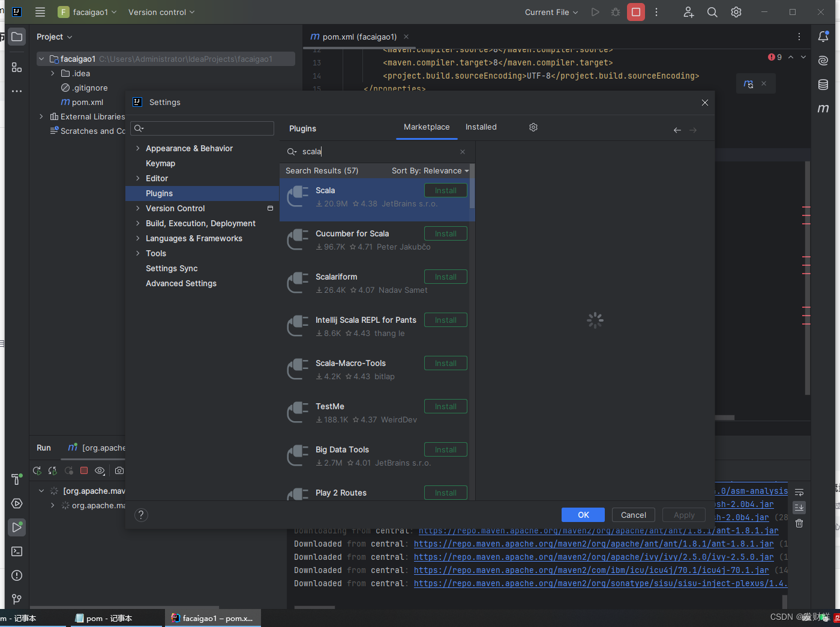Viewport: 840px width, 627px height.
Task: Open the Database tool window
Action: (x=823, y=85)
